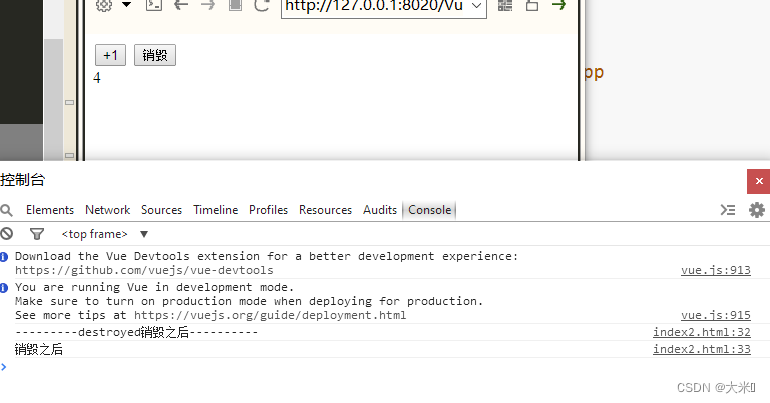The height and width of the screenshot is (403, 770).
Task: Click the +1 button
Action: pyautogui.click(x=110, y=55)
